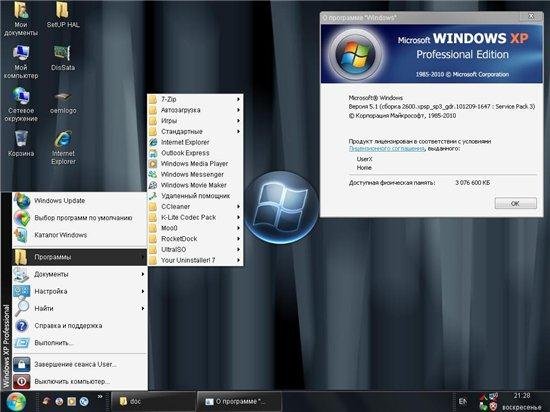Viewport: 550px width, 412px height.
Task: Click the Каталог Windows icon
Action: tap(21, 235)
